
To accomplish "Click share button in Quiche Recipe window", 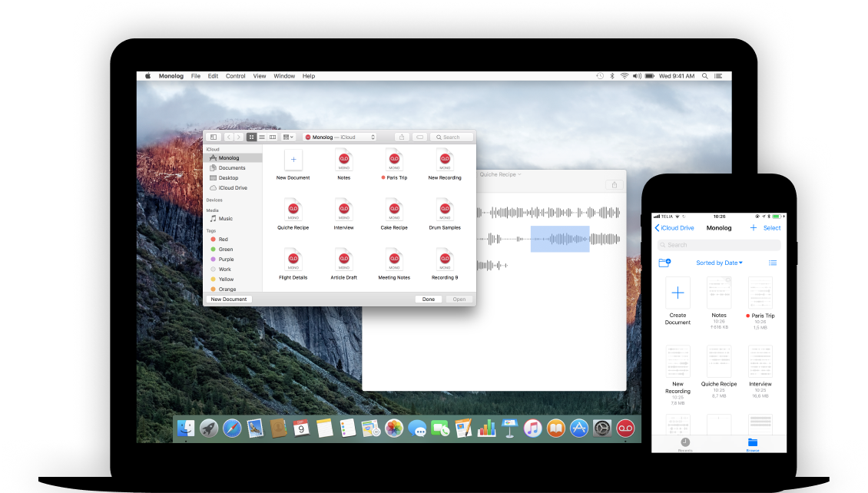I will (614, 185).
